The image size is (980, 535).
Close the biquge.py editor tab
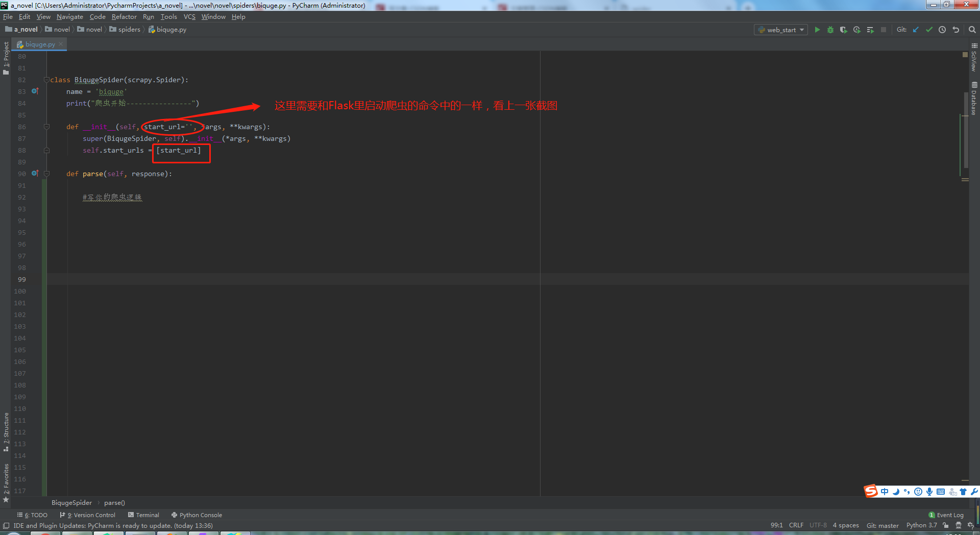click(60, 44)
